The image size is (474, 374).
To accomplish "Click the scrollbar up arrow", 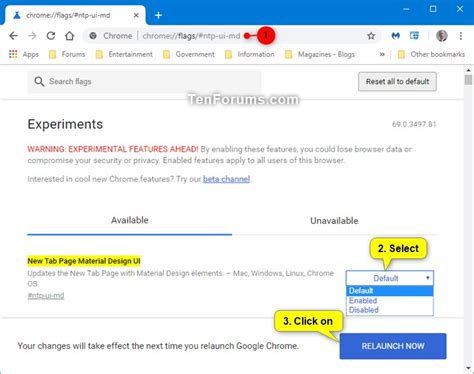I will click(x=468, y=70).
